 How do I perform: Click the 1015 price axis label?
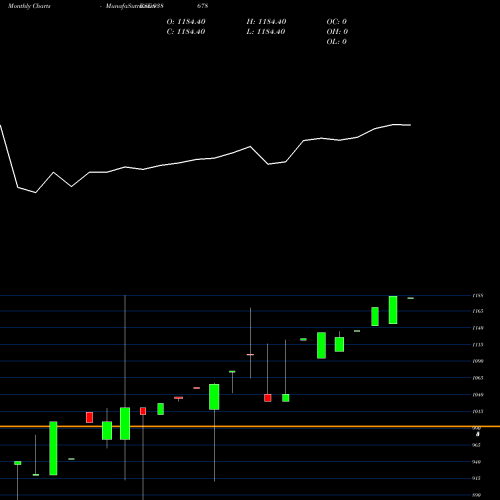[478, 411]
